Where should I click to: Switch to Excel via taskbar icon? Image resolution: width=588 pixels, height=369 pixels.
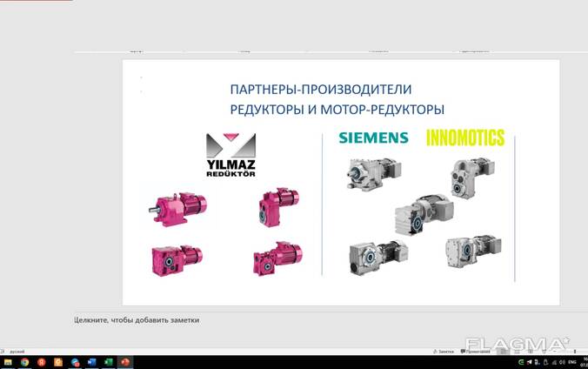tap(109, 362)
